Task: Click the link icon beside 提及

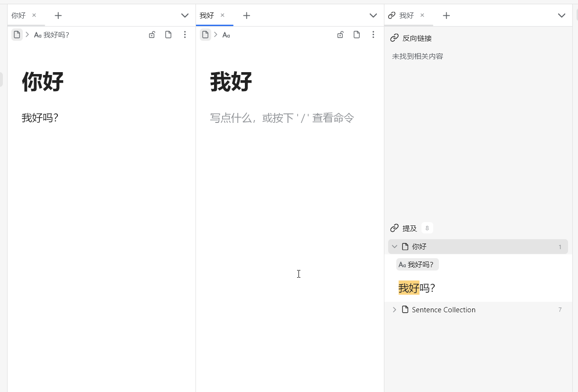Action: (x=394, y=228)
